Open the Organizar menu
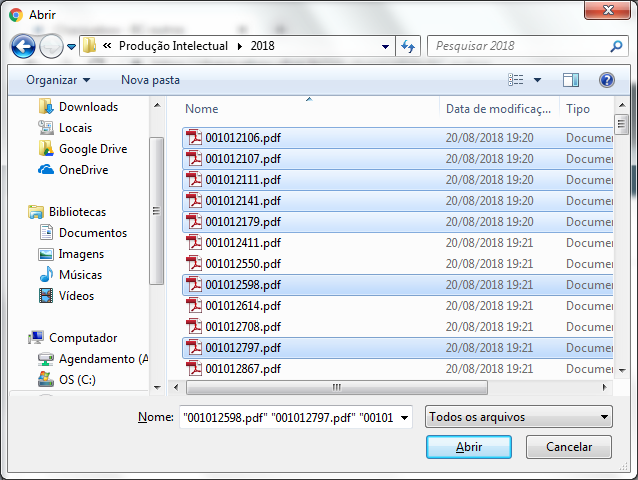The width and height of the screenshot is (638, 480). pyautogui.click(x=58, y=80)
